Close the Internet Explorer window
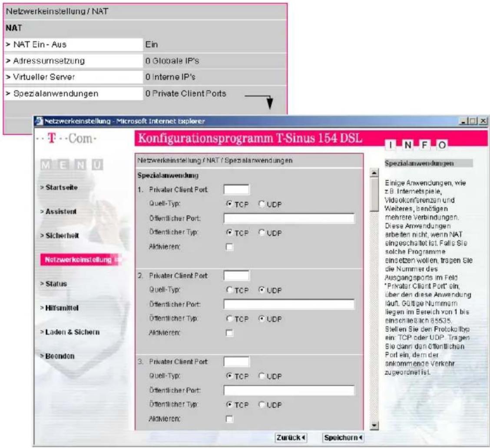490x448 pixels. [483, 121]
